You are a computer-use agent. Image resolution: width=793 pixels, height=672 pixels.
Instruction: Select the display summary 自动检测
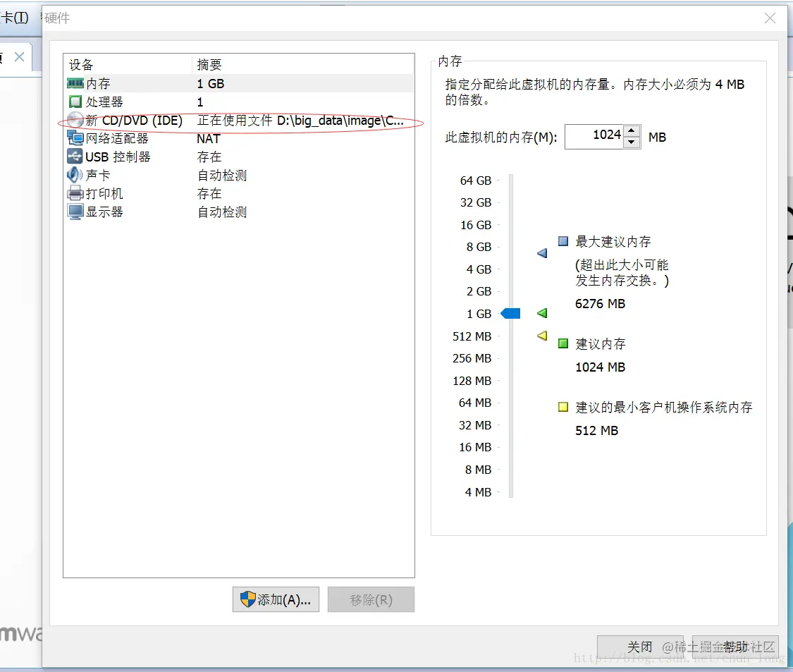[x=222, y=212]
